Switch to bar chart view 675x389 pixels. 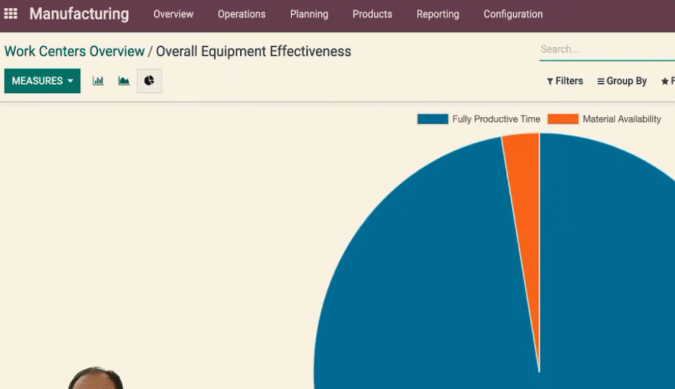pos(98,81)
